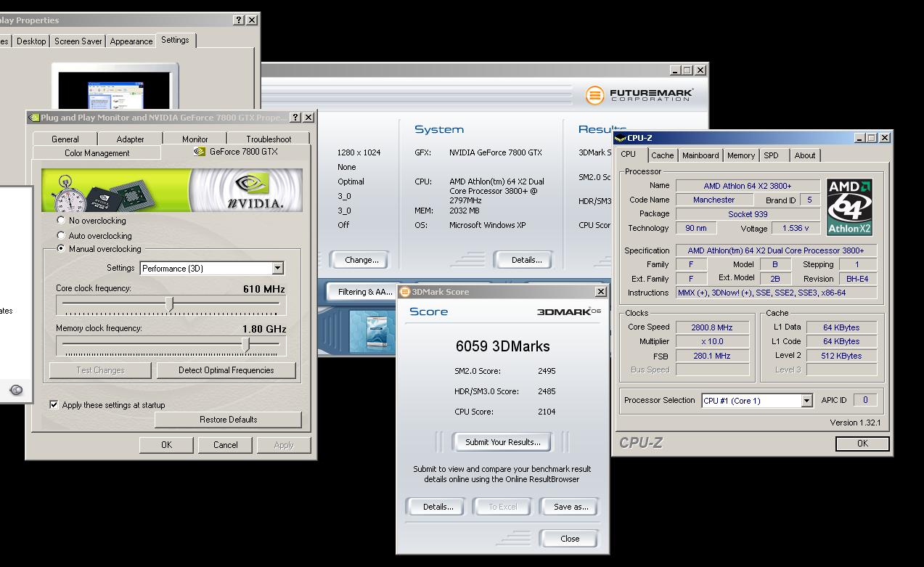Screen dimensions: 924x567
Task: Click the help button in Display Properties
Action: 239,20
